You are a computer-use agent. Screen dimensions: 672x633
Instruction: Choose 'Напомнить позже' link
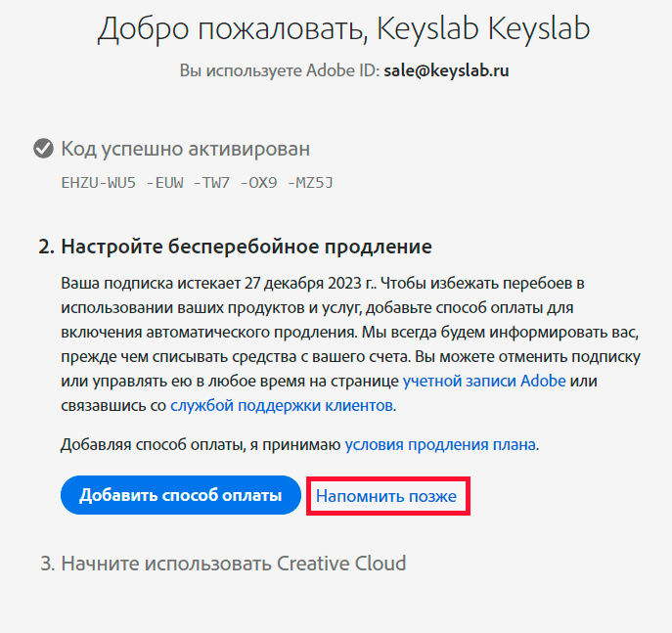coord(386,496)
